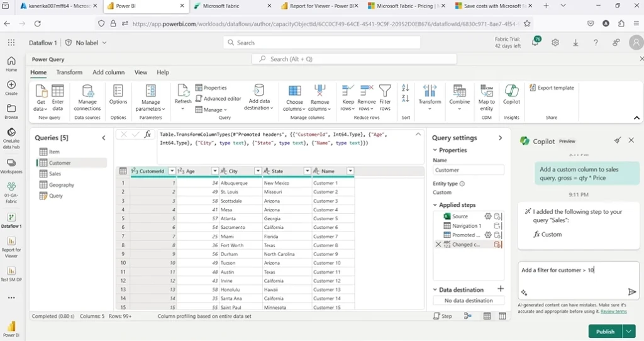Close the Copilot pane
This screenshot has width=644, height=341.
631,140
